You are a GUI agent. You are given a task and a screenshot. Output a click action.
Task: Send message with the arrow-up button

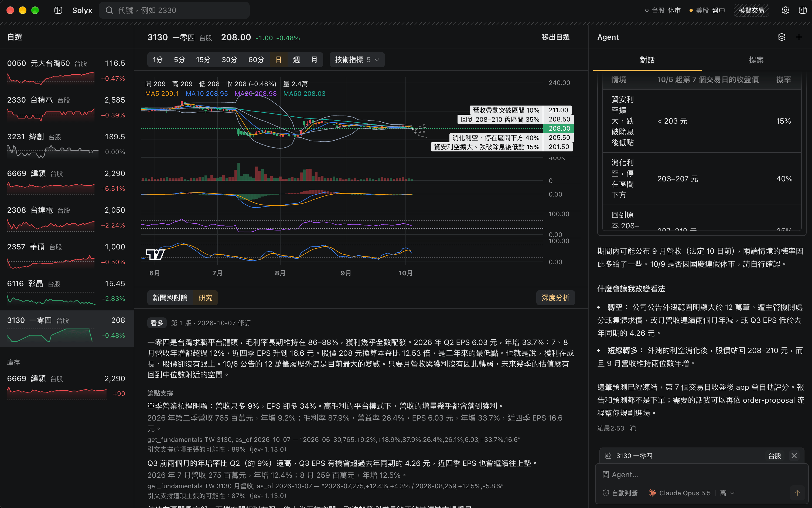[797, 493]
